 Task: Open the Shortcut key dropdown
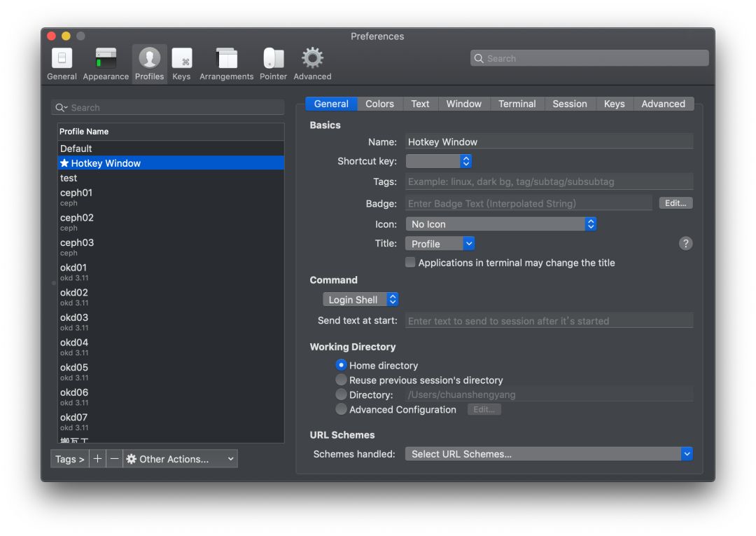click(x=438, y=161)
